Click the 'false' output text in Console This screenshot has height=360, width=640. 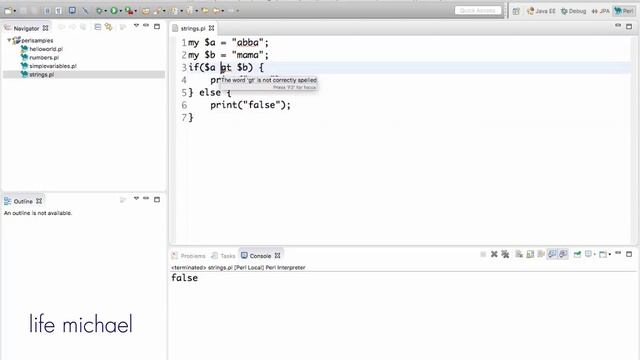pyautogui.click(x=184, y=278)
